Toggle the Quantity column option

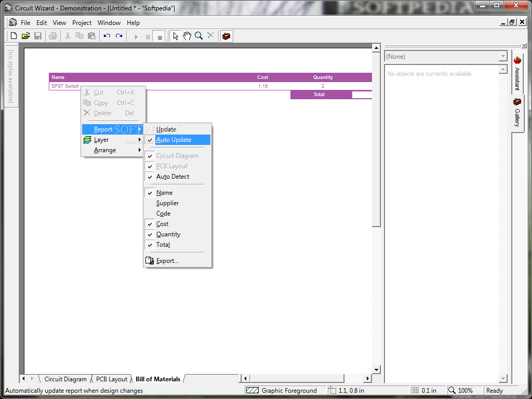click(177, 234)
